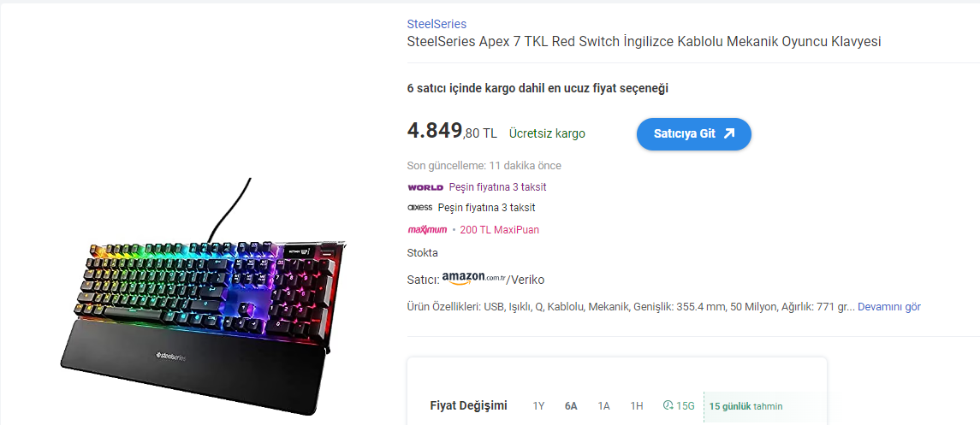Click the Axess card logo
Image resolution: width=980 pixels, height=425 pixels.
coord(420,208)
